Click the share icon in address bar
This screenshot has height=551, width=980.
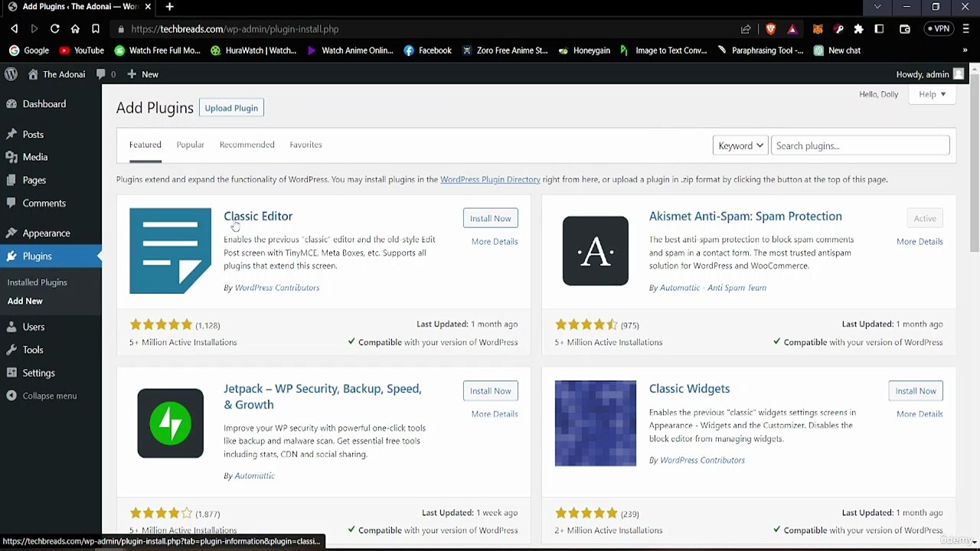coord(746,29)
